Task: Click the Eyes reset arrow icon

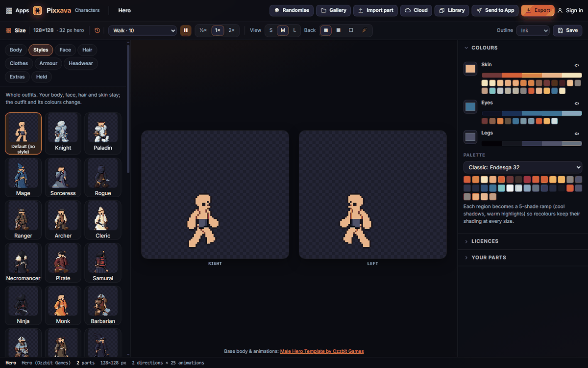Action: click(x=577, y=103)
